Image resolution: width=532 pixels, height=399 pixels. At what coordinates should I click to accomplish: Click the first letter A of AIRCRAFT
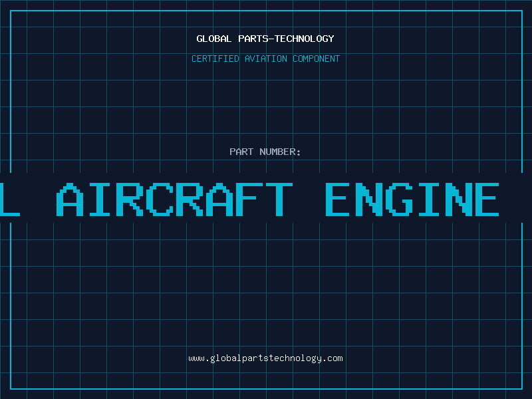pos(70,199)
